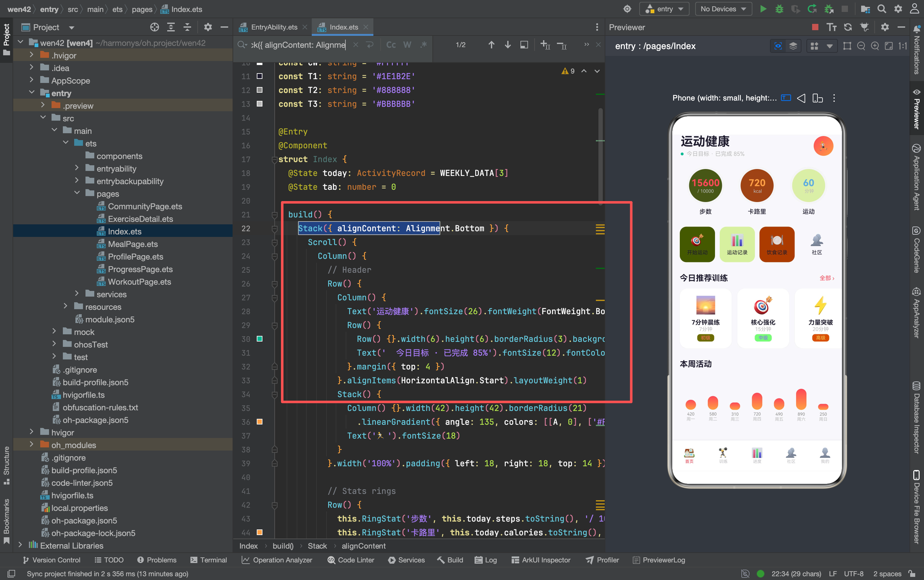The image size is (924, 580).
Task: Open IDE settings gear in top toolbar
Action: pyautogui.click(x=898, y=9)
